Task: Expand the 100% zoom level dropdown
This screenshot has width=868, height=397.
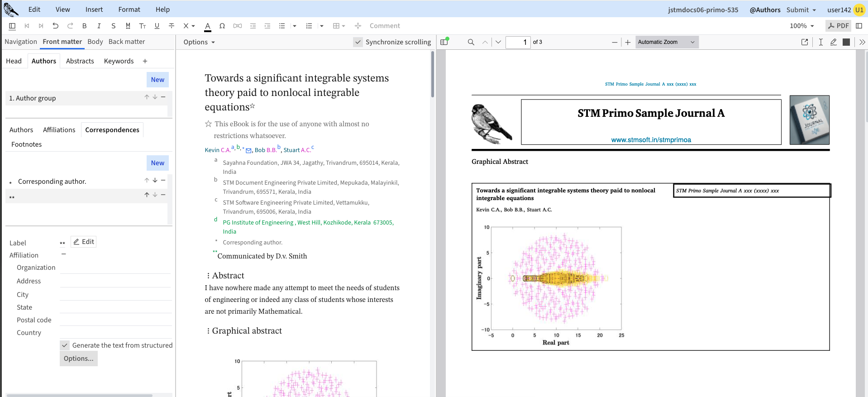Action: (x=801, y=26)
